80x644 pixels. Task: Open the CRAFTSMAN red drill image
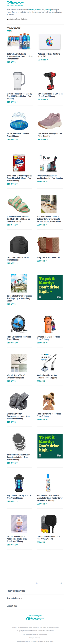50,81
